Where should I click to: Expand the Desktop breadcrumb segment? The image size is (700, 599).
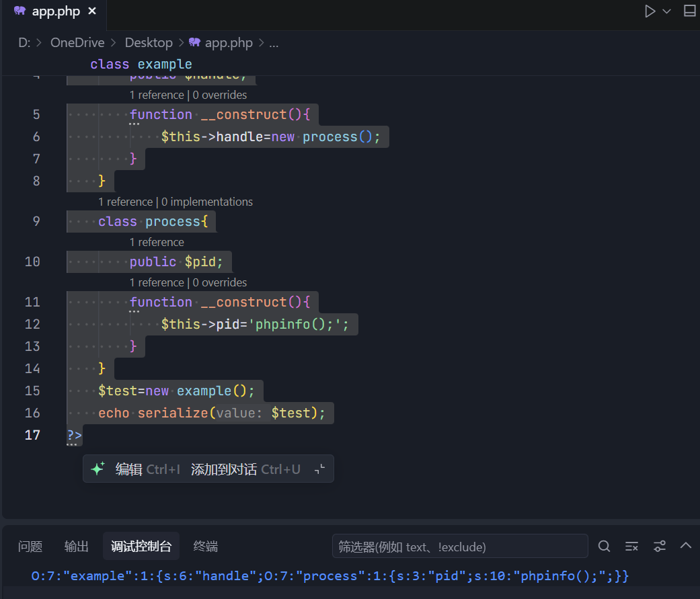[x=149, y=43]
